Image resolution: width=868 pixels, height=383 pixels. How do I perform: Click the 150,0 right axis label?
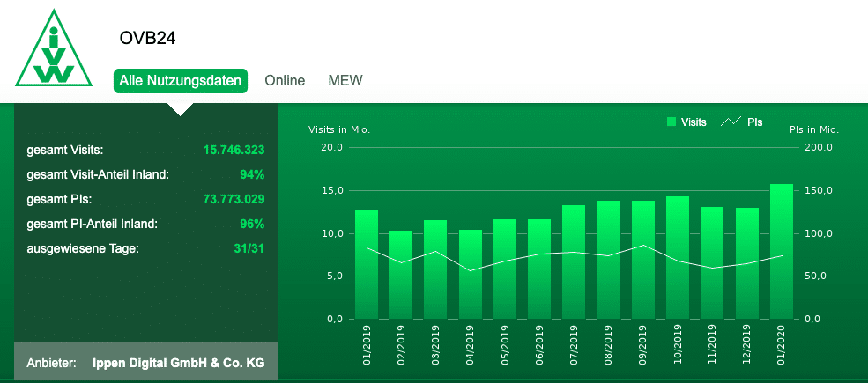818,191
